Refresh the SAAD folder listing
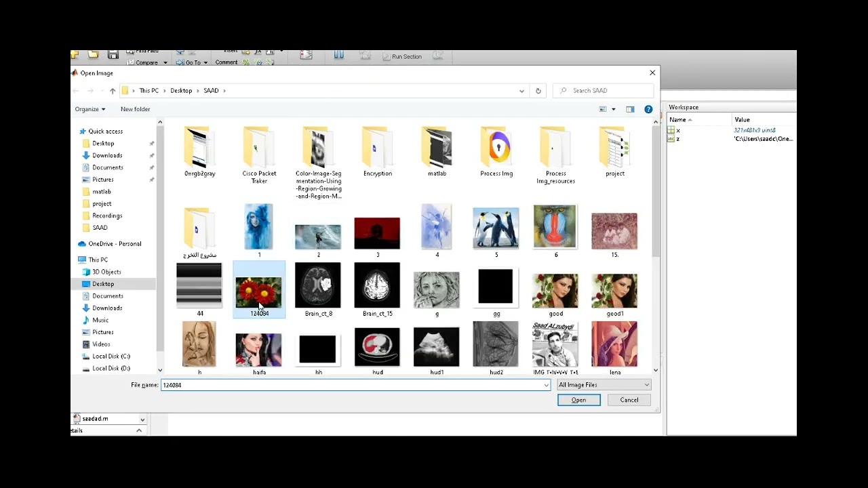 tap(538, 91)
